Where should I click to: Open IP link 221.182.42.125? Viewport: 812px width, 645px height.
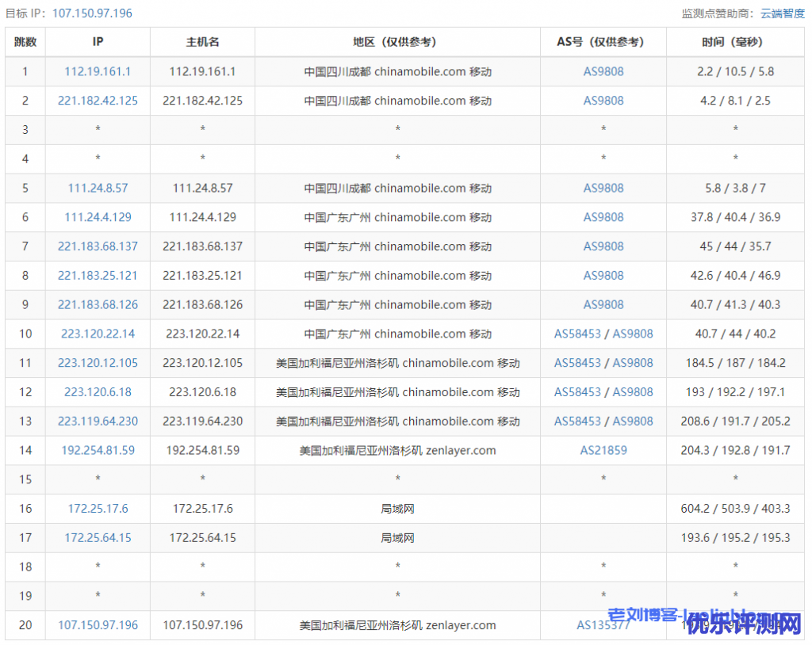(98, 101)
